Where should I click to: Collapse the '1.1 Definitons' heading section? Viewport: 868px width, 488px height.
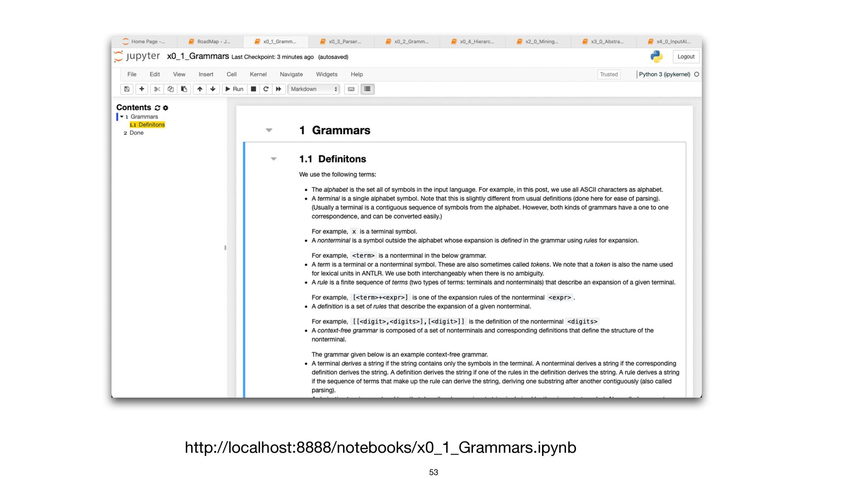coord(274,159)
